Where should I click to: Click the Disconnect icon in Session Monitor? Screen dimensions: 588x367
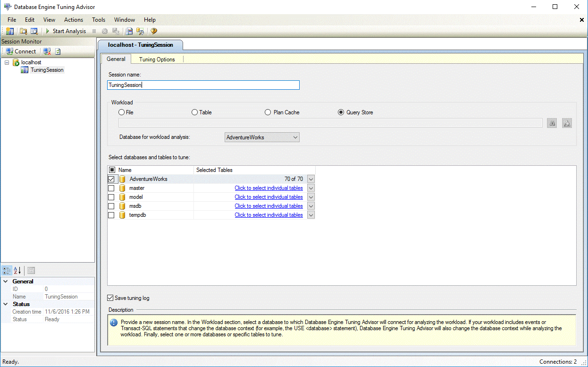click(46, 51)
